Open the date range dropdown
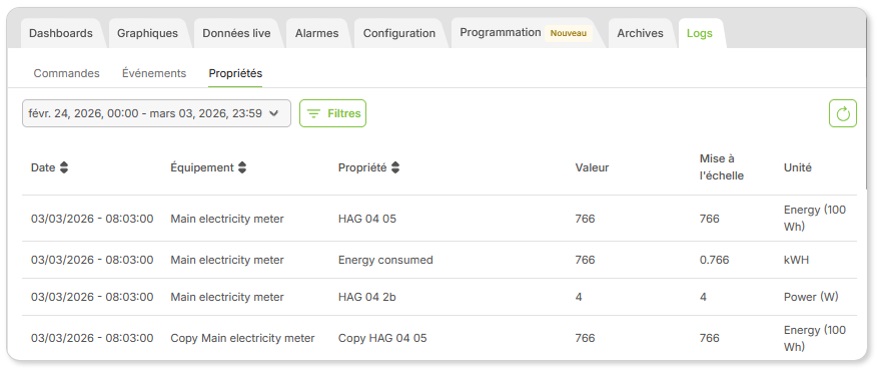The image size is (879, 370). tap(156, 113)
